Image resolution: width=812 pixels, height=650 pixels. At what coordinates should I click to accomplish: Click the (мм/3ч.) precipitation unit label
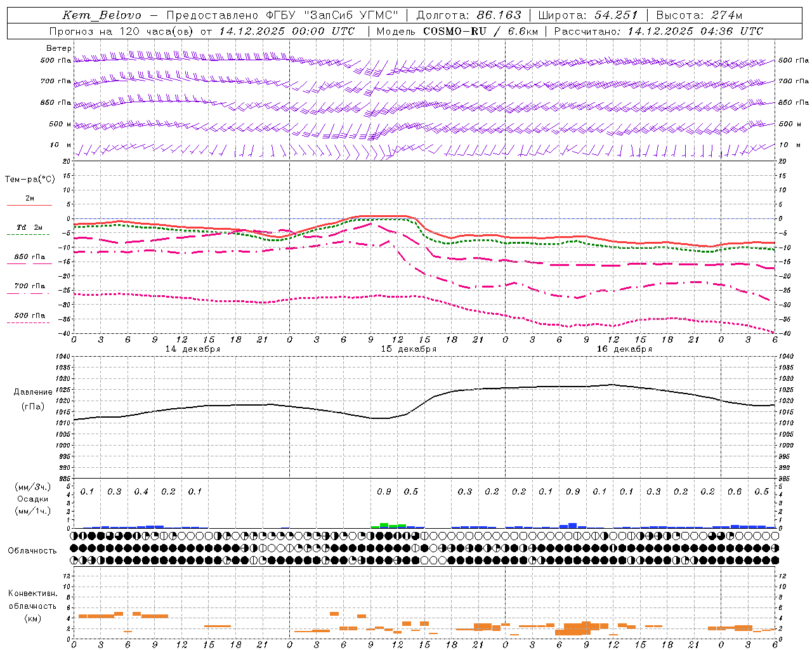[33, 487]
